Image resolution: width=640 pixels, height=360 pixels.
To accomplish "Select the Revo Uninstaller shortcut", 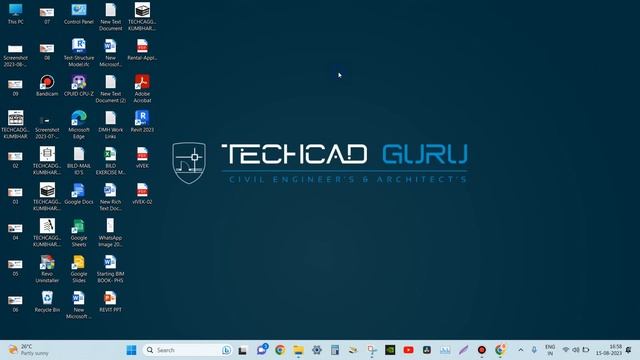I will (x=47, y=269).
